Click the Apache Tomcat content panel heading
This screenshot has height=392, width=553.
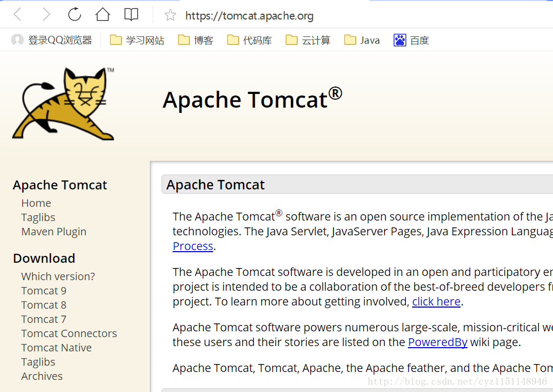pos(215,185)
